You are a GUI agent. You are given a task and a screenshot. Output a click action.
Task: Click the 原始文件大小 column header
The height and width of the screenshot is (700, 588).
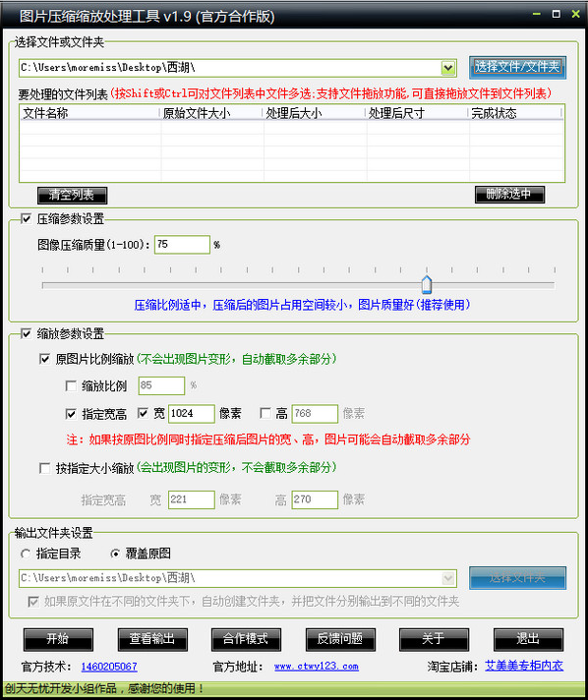pyautogui.click(x=211, y=113)
